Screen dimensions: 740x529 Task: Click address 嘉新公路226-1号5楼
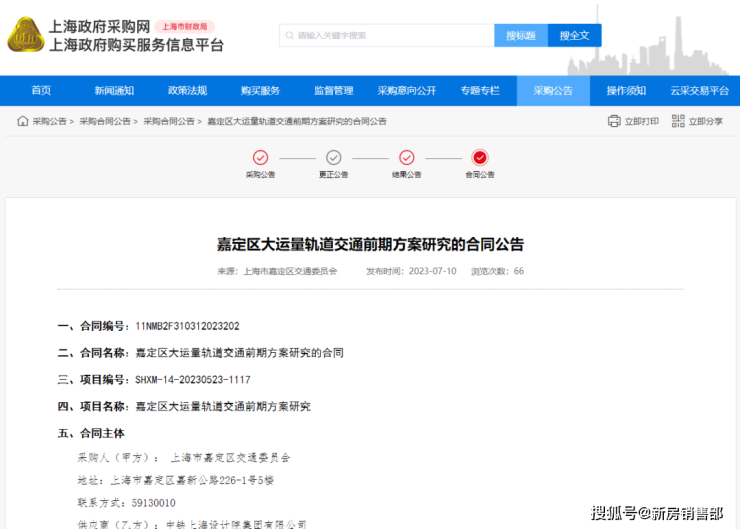(x=225, y=480)
